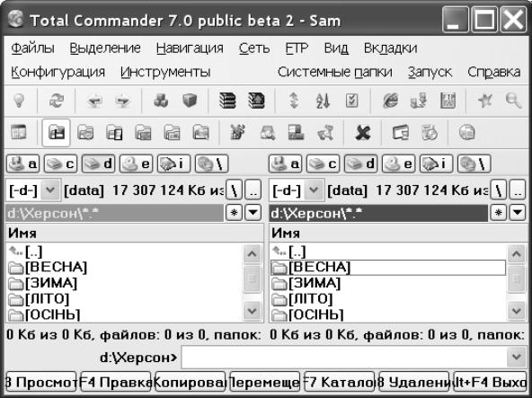Open file search with magnifying glass icon
532x398 pixels.
[514, 101]
